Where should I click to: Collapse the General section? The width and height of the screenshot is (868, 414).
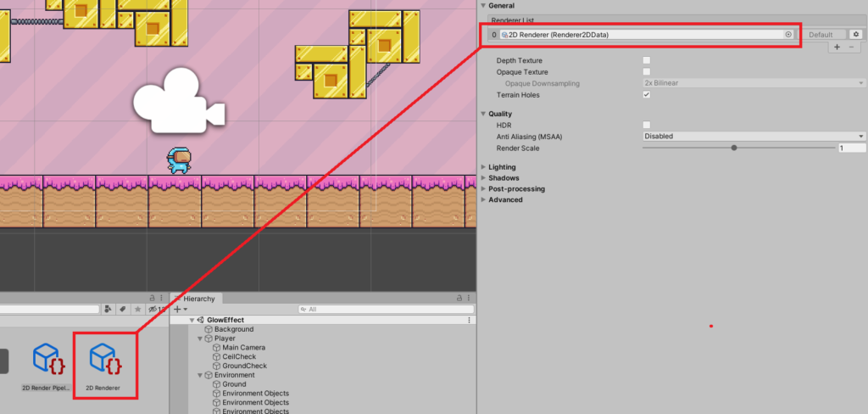pos(483,6)
